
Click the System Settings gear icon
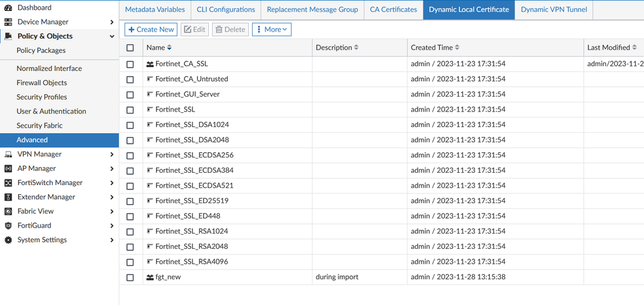pos(8,240)
